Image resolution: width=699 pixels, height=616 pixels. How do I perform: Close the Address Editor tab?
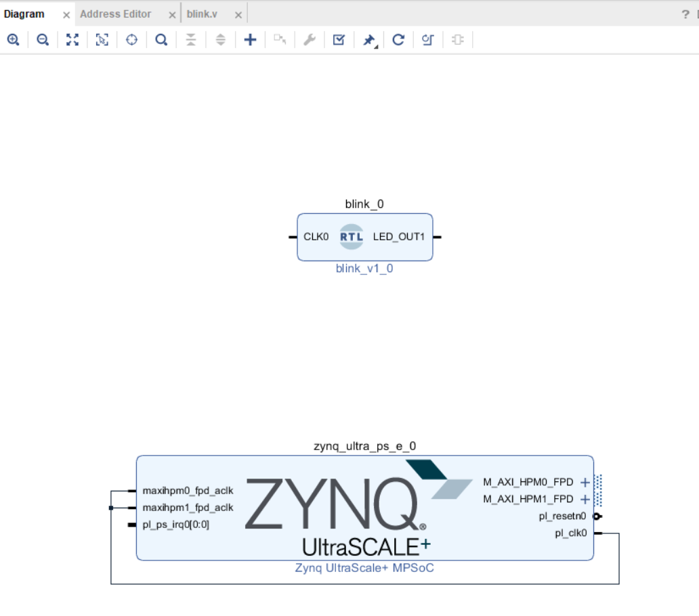[172, 15]
